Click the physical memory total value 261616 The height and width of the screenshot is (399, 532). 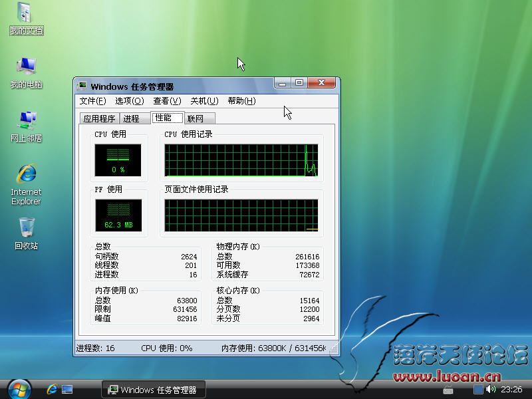[x=307, y=257]
